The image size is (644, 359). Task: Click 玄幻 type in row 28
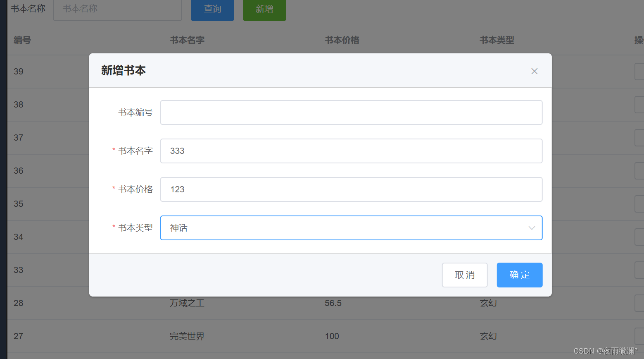[x=488, y=303]
